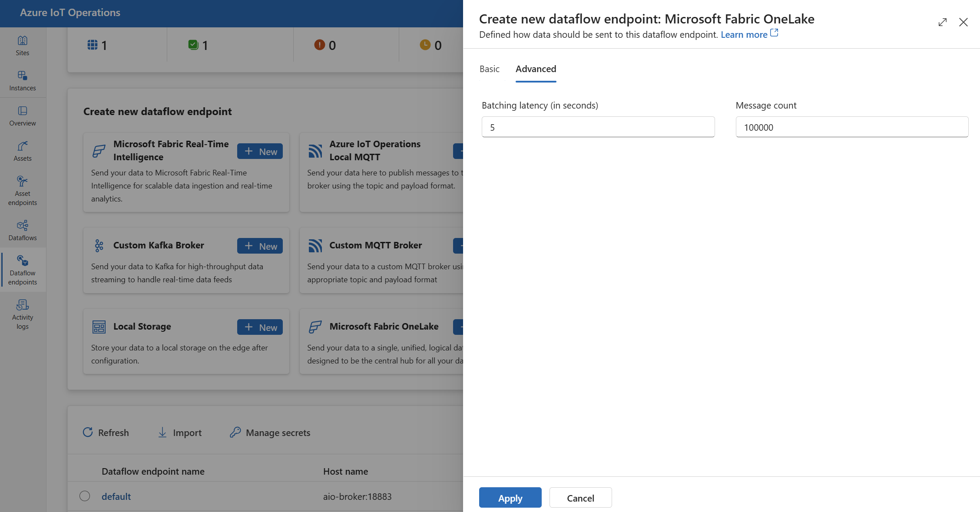Click the Sites icon in sidebar

point(23,40)
